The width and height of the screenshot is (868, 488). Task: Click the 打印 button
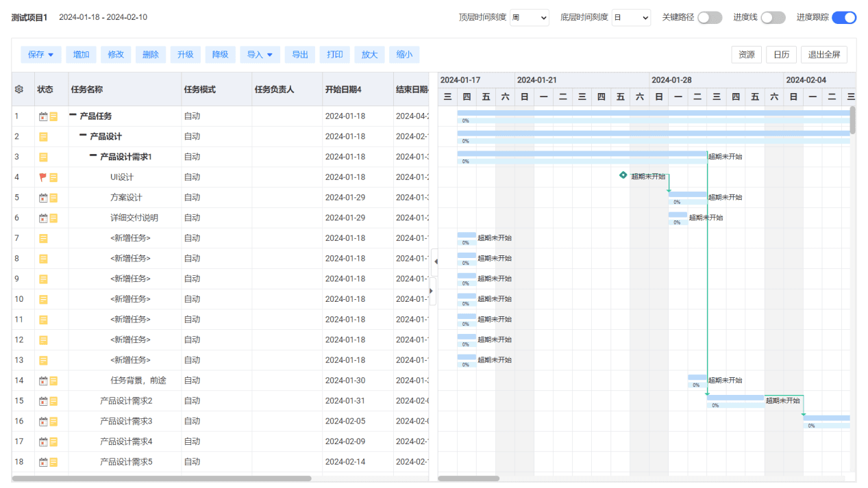pyautogui.click(x=335, y=55)
